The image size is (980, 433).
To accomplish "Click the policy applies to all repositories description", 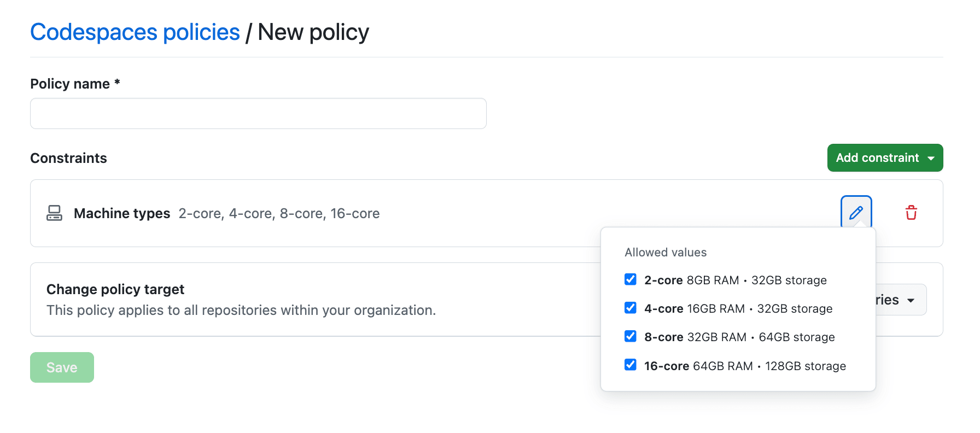I will pyautogui.click(x=241, y=311).
